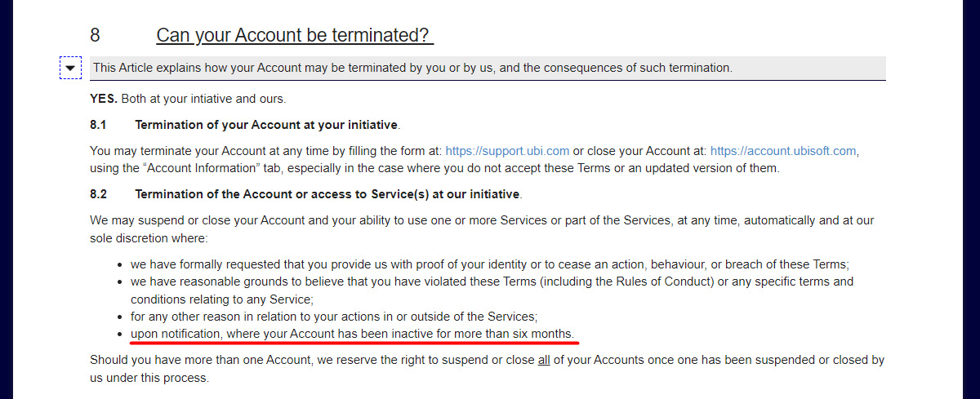
Task: Click the bullet about proof of your identity
Action: [x=490, y=264]
